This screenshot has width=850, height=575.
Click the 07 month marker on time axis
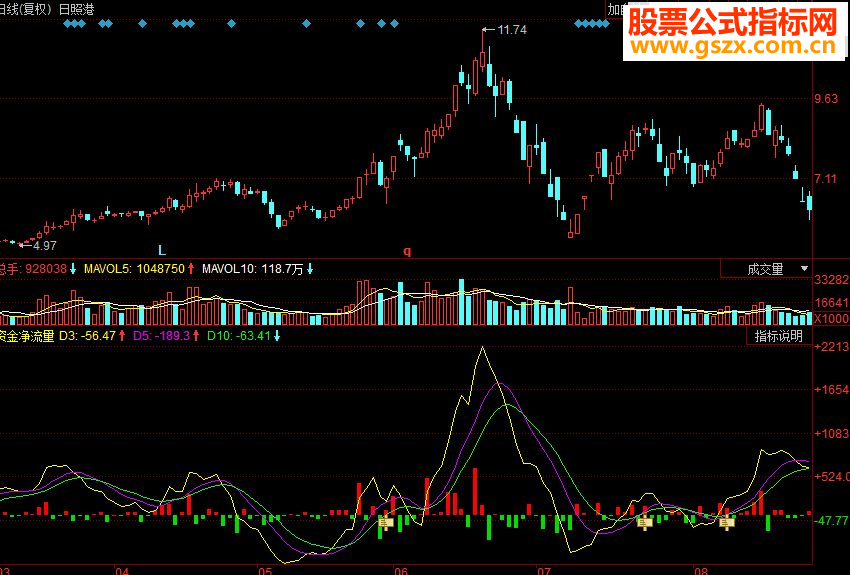tap(544, 571)
